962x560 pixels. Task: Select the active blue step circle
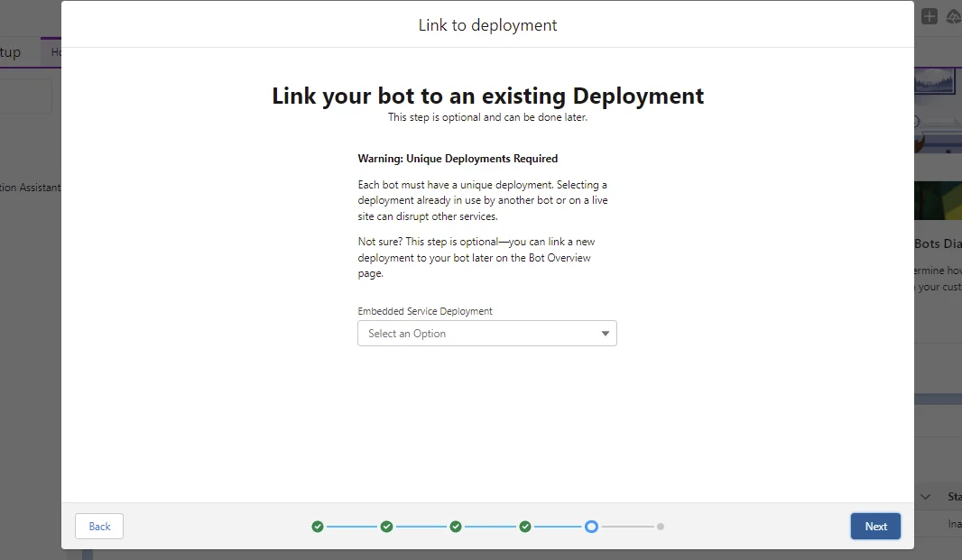coord(591,526)
